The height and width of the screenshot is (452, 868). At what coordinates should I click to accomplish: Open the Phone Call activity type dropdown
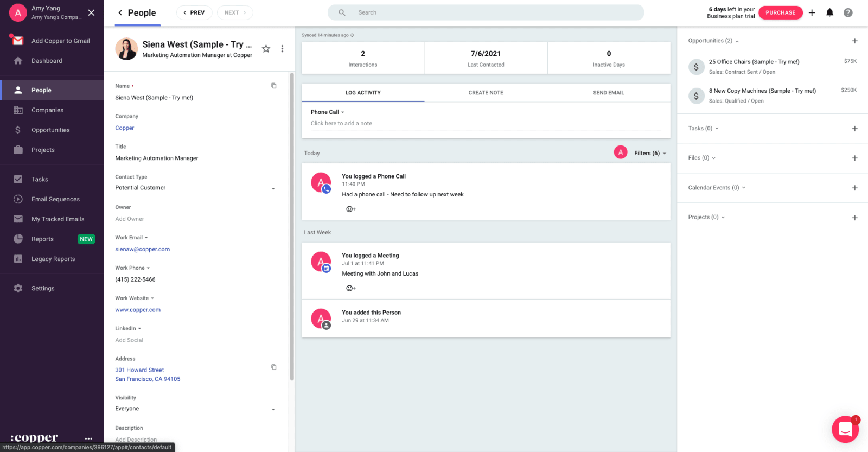[x=327, y=112]
